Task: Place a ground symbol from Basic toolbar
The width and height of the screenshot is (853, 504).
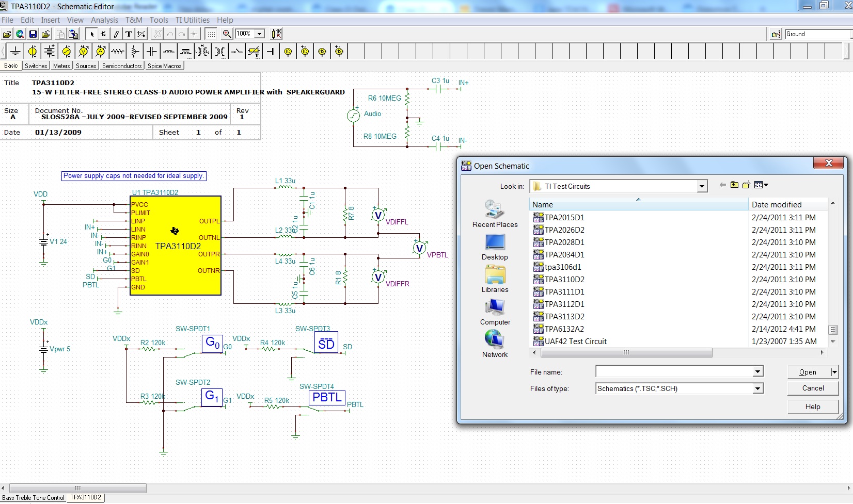Action: pos(15,51)
